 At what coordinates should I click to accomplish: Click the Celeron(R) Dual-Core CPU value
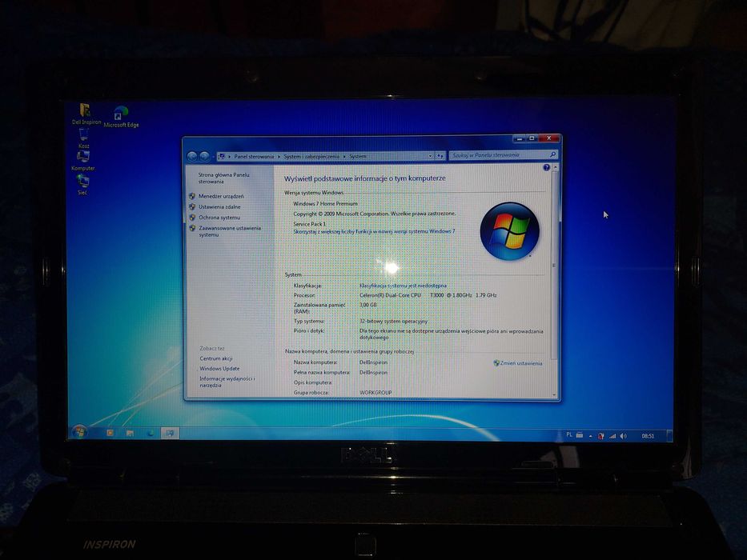[428, 295]
